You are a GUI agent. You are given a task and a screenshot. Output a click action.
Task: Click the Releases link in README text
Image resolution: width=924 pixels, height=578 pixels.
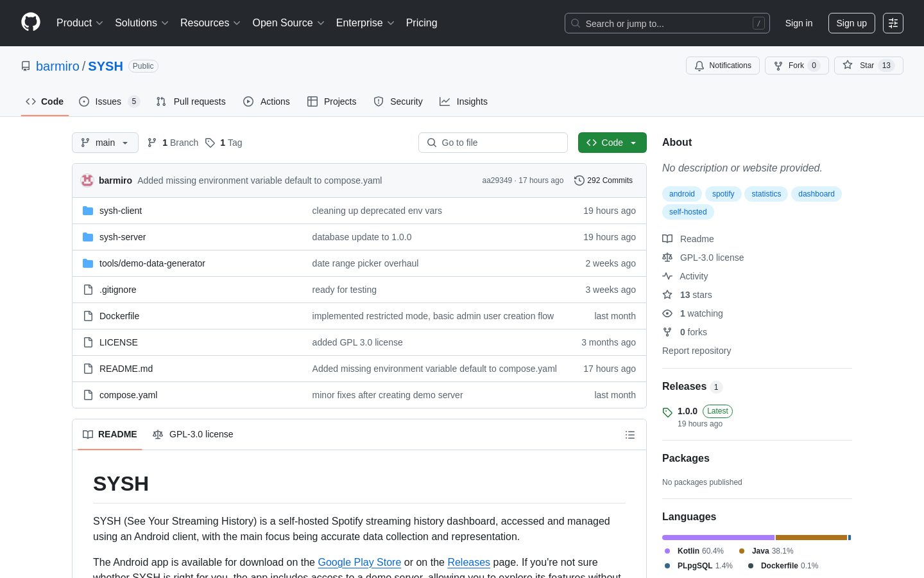click(468, 562)
